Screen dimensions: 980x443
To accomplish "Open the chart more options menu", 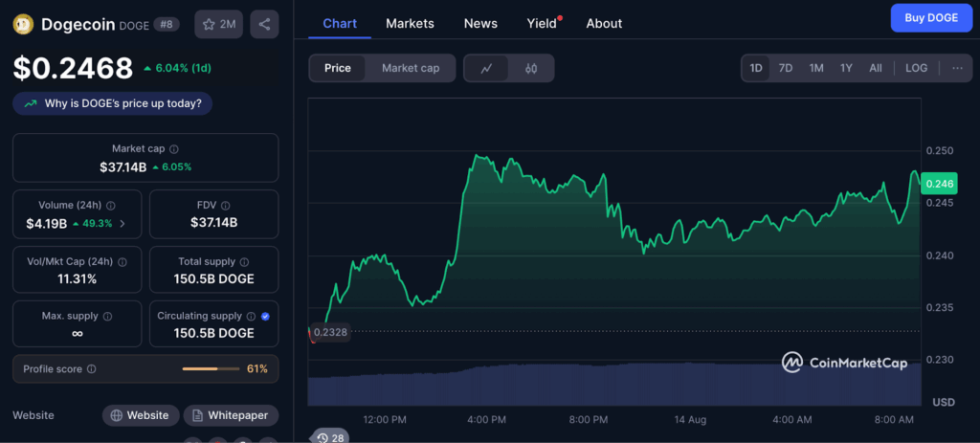I will click(x=957, y=68).
